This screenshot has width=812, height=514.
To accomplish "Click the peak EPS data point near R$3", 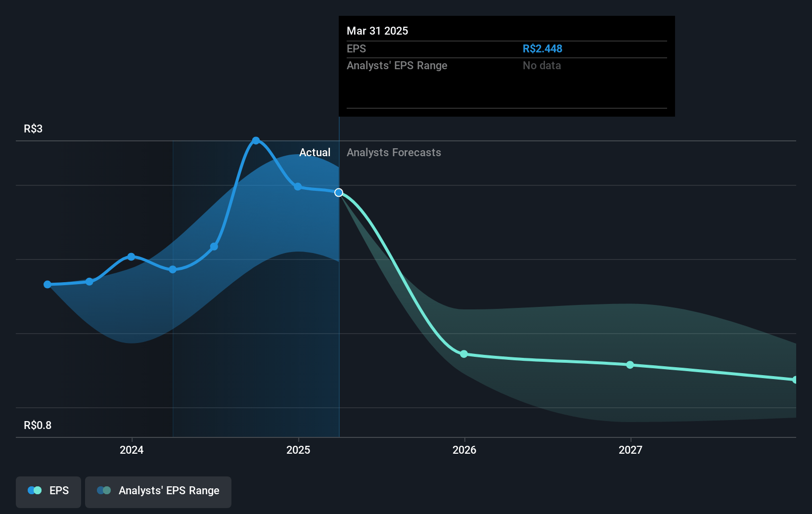I will click(256, 141).
